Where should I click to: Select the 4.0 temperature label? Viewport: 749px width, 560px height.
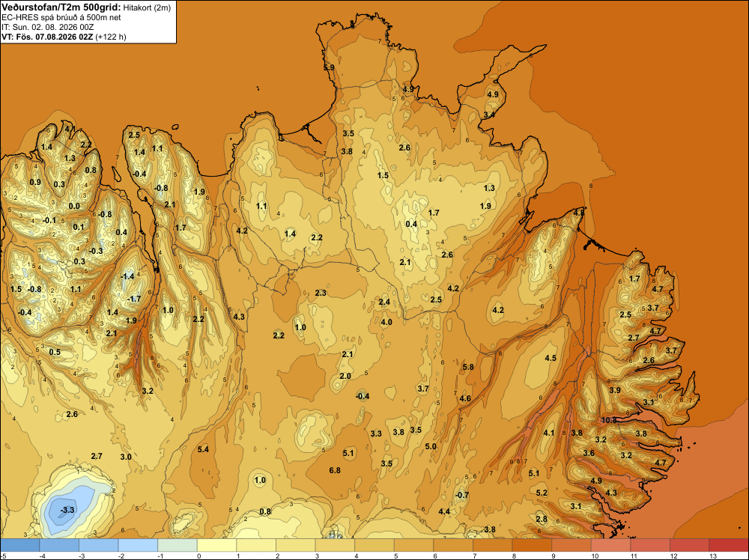pyautogui.click(x=386, y=322)
